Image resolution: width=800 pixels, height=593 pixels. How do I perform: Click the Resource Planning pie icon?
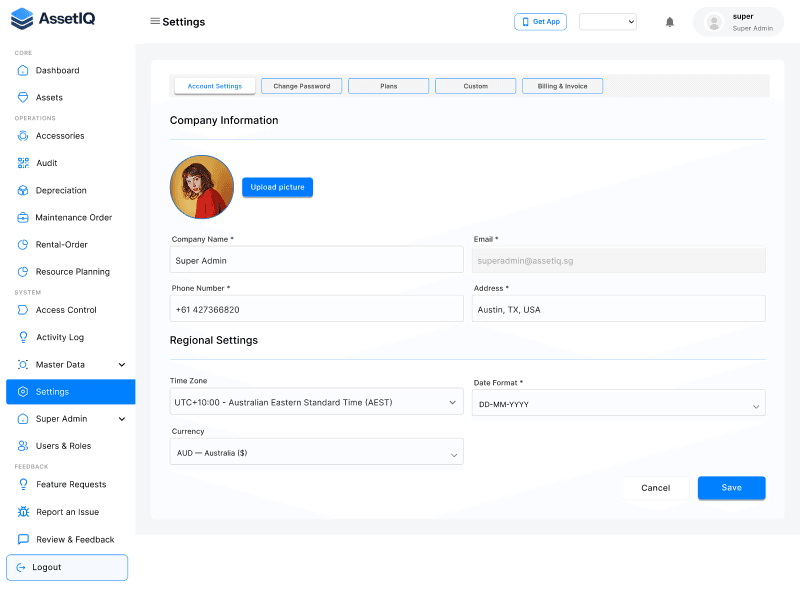[23, 271]
